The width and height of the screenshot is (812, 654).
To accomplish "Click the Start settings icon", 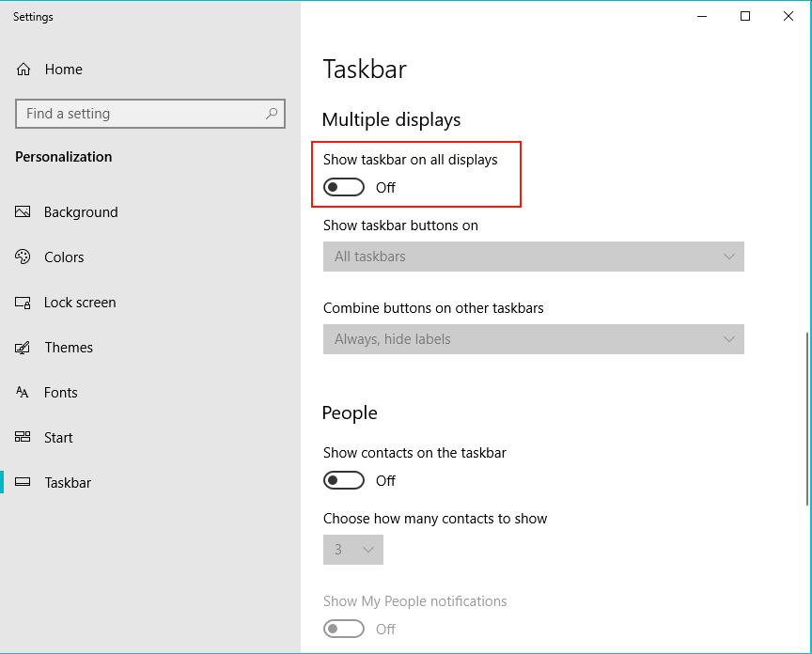I will [22, 437].
